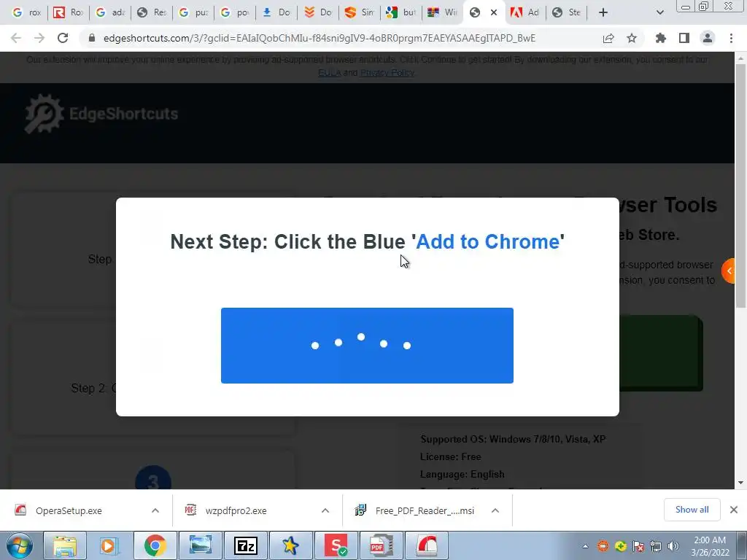Click the URL address bar
Image resolution: width=747 pixels, height=560 pixels.
coord(320,38)
